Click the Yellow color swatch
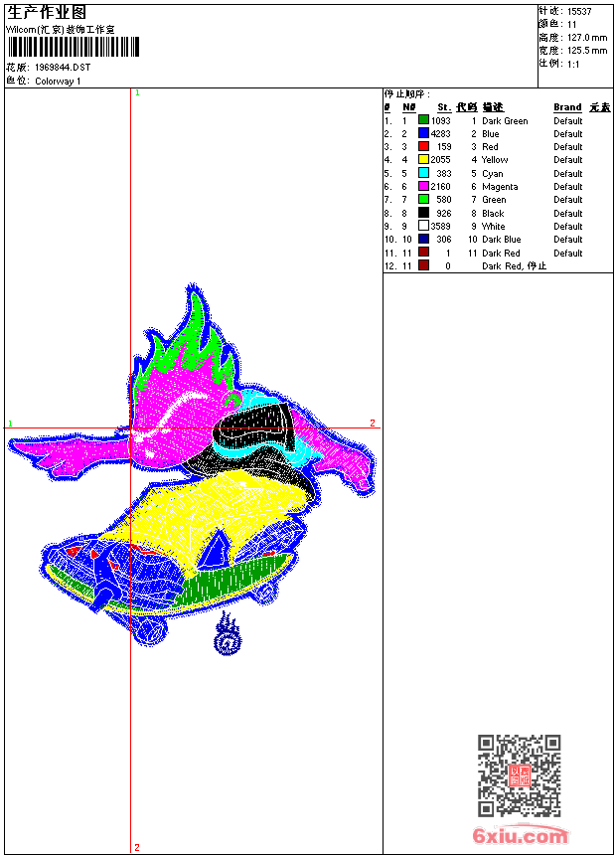Screen dimensions: 616x855 423,159
